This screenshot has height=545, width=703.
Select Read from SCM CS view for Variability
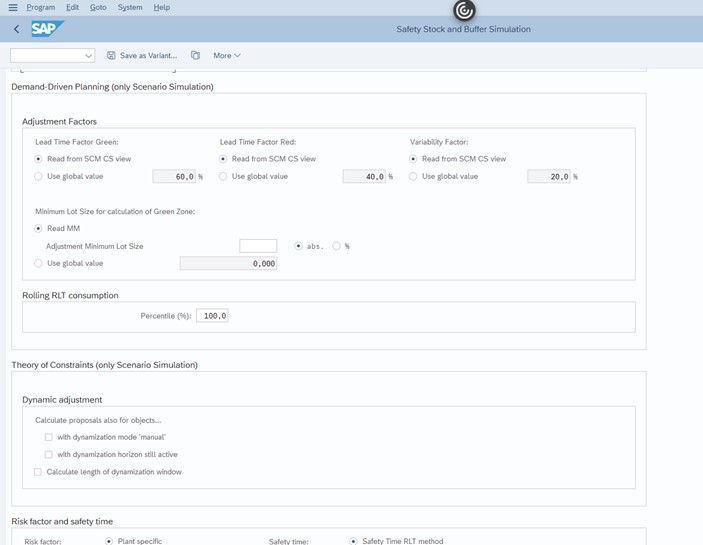tap(413, 159)
